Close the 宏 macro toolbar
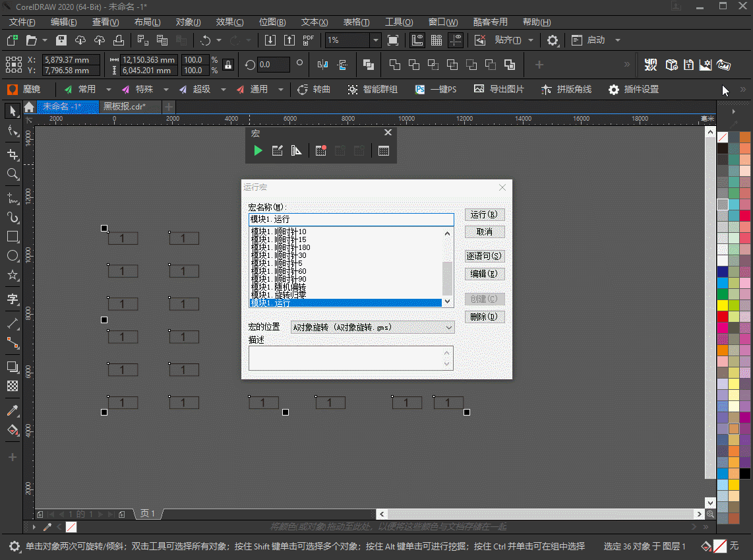This screenshot has height=560, width=753. [x=388, y=133]
